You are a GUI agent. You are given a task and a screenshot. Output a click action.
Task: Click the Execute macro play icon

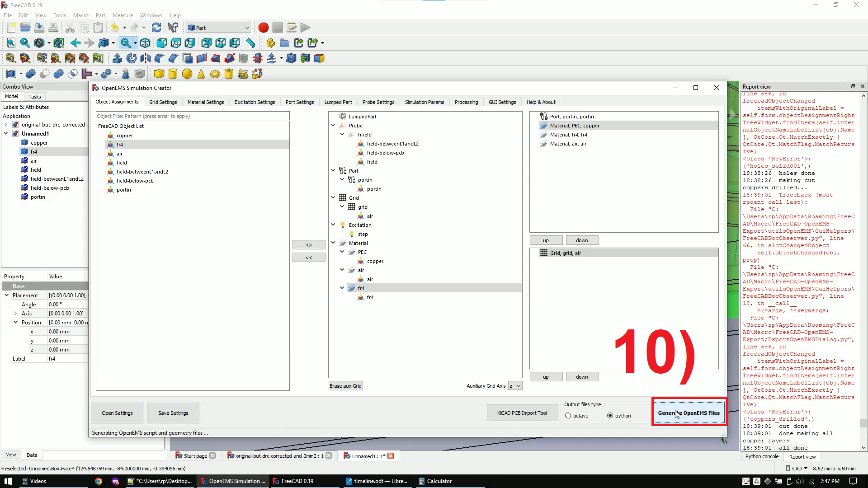pos(306,28)
